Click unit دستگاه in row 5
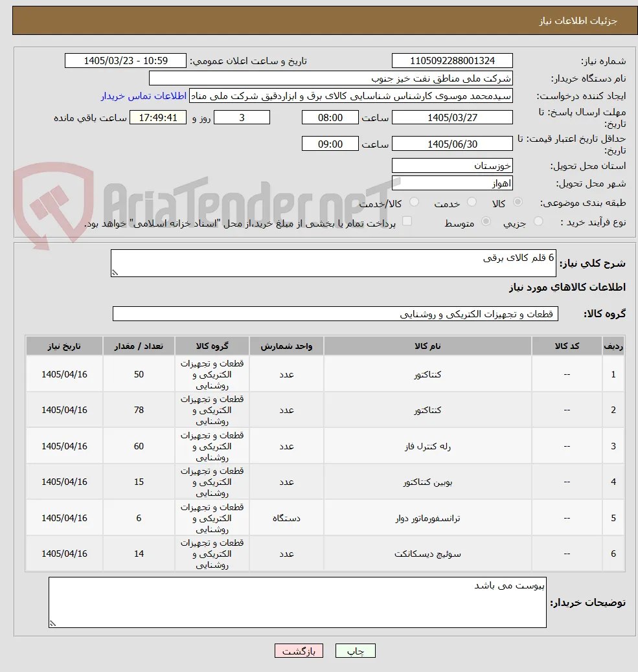The height and width of the screenshot is (672, 638). point(286,518)
